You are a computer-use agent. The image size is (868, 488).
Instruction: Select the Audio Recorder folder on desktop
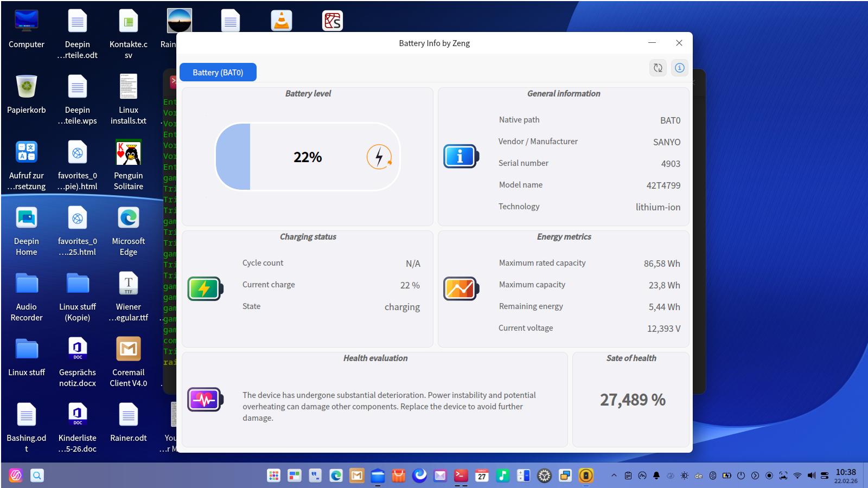pos(27,297)
